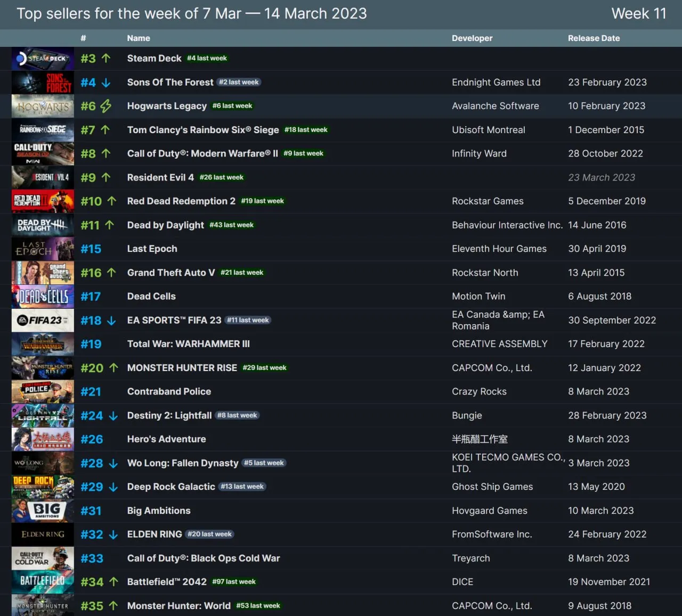Screen dimensions: 682x616
Task: Click the up arrow icon beside #9
Action: pyautogui.click(x=106, y=177)
